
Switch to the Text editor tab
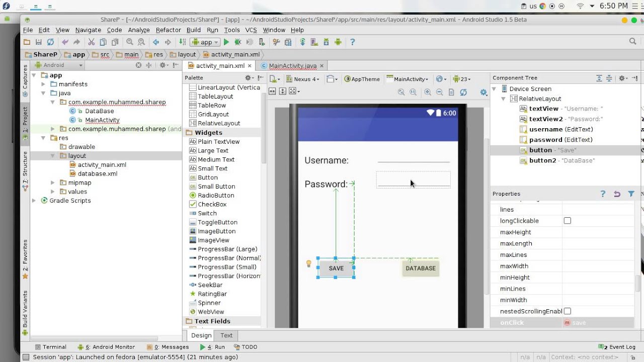[x=226, y=335]
